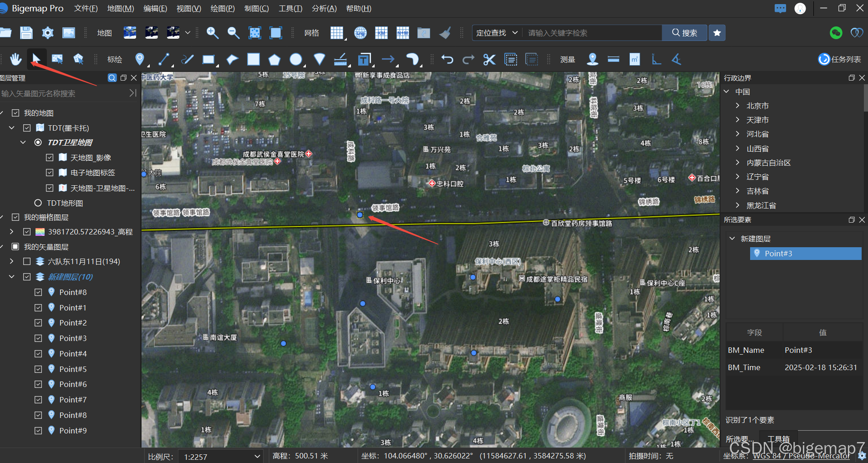Select the straight line drawing tool
This screenshot has height=463, width=868.
pyautogui.click(x=164, y=59)
